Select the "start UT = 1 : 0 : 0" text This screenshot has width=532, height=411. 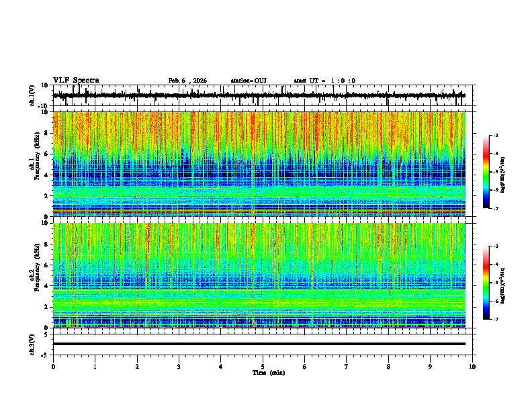coord(324,81)
